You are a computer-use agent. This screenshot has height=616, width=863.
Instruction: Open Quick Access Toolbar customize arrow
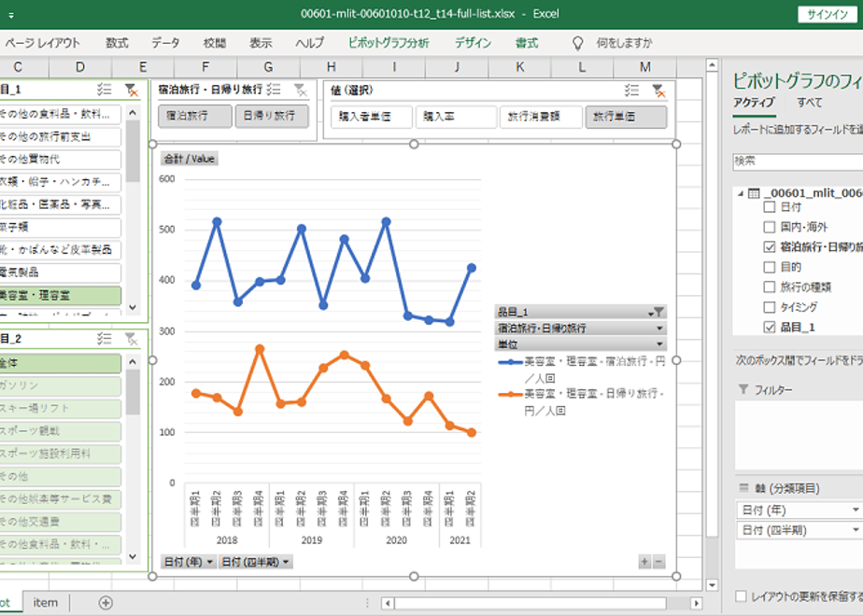(11, 15)
